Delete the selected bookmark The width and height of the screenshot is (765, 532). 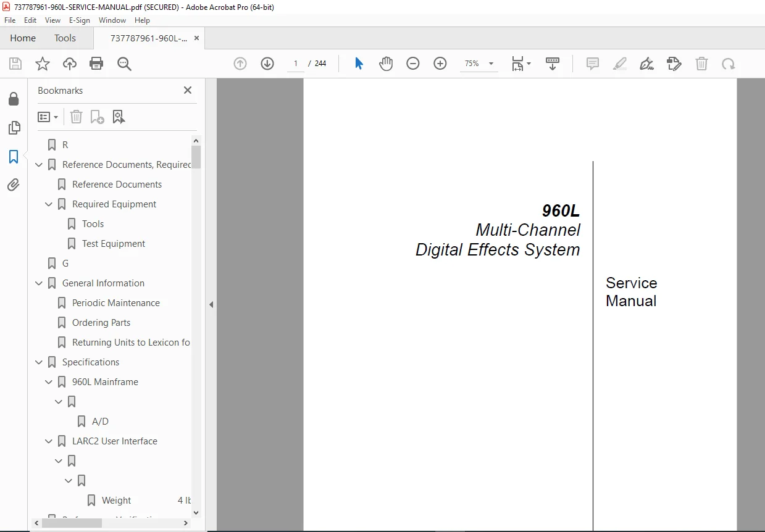tap(76, 117)
